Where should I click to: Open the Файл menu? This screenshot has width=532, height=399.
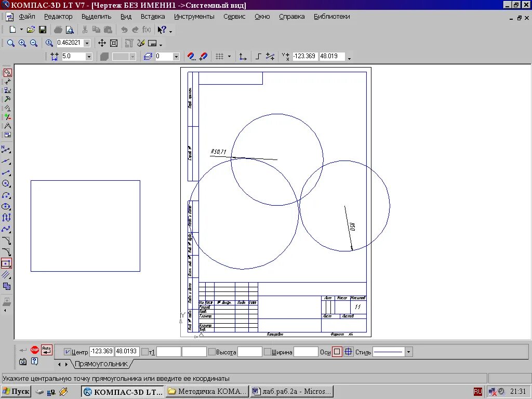(x=27, y=16)
